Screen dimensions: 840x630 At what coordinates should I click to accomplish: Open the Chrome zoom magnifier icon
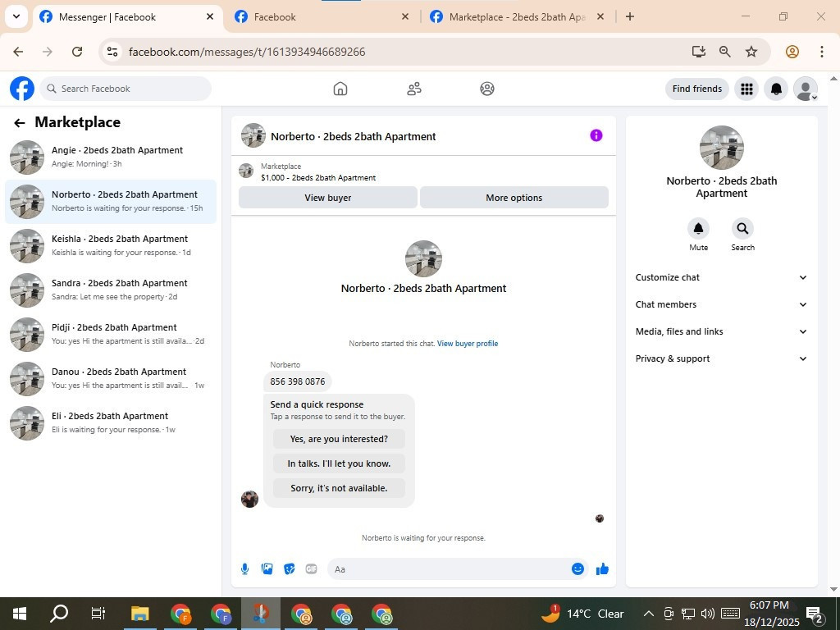pos(725,52)
